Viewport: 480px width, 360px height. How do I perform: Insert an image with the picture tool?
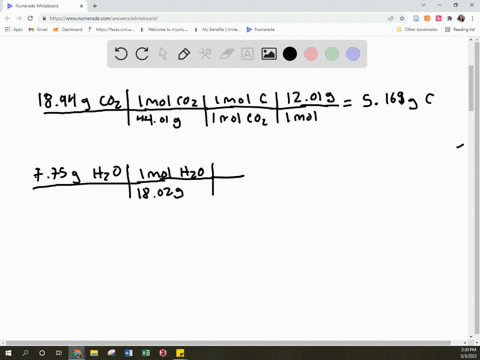[269, 54]
